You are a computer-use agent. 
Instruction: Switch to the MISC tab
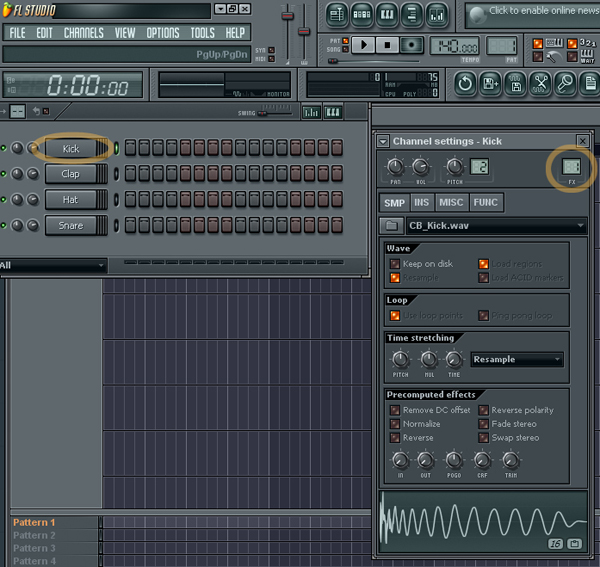point(451,202)
